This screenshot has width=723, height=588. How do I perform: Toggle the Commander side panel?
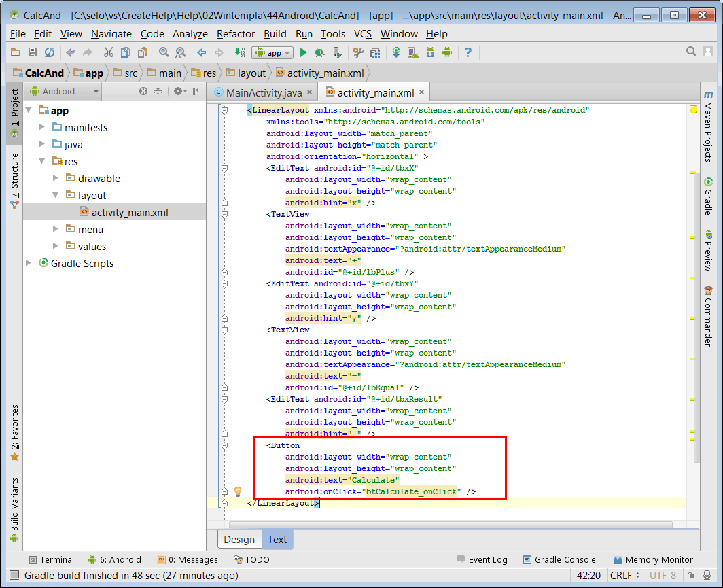(708, 316)
